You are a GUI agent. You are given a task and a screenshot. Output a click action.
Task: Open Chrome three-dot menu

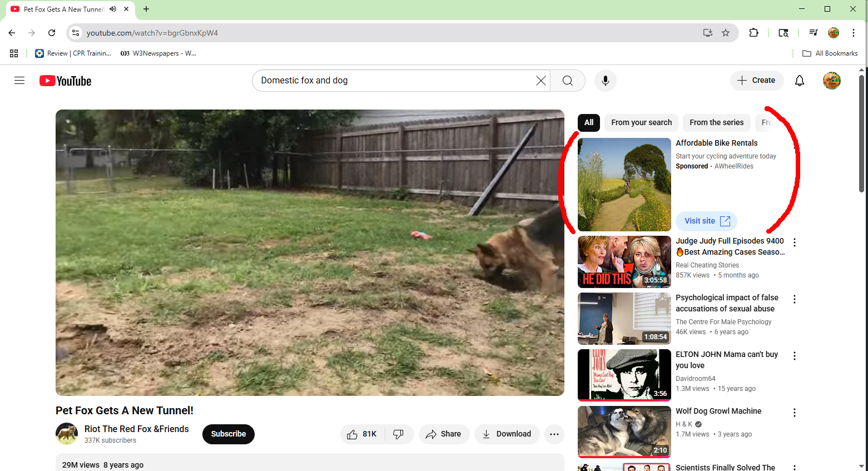pyautogui.click(x=854, y=33)
